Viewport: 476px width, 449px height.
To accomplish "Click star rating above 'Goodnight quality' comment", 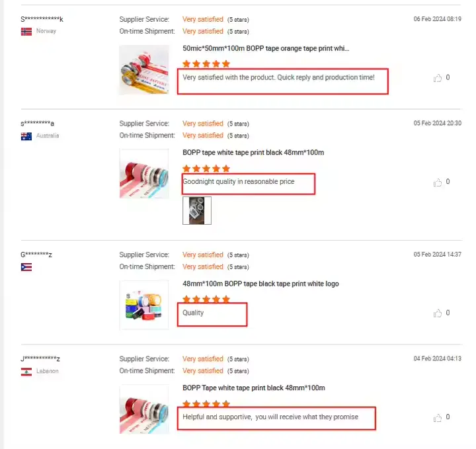I will click(x=206, y=169).
